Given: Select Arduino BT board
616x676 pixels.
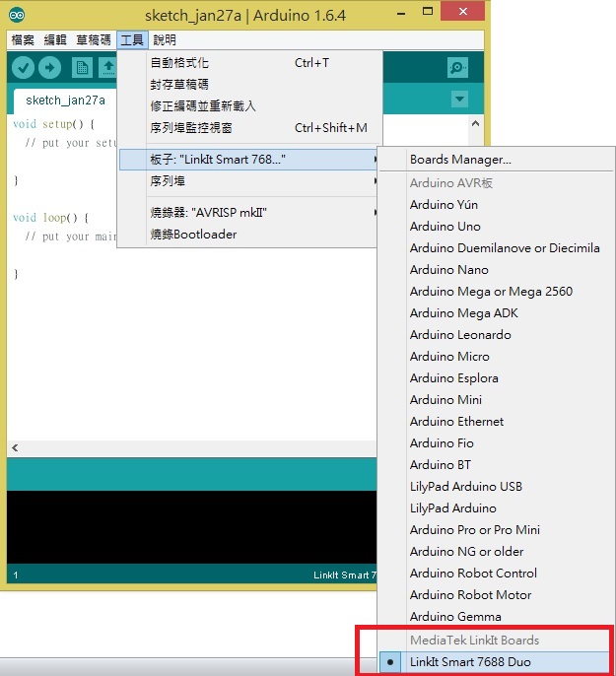Looking at the screenshot, I should [x=496, y=465].
